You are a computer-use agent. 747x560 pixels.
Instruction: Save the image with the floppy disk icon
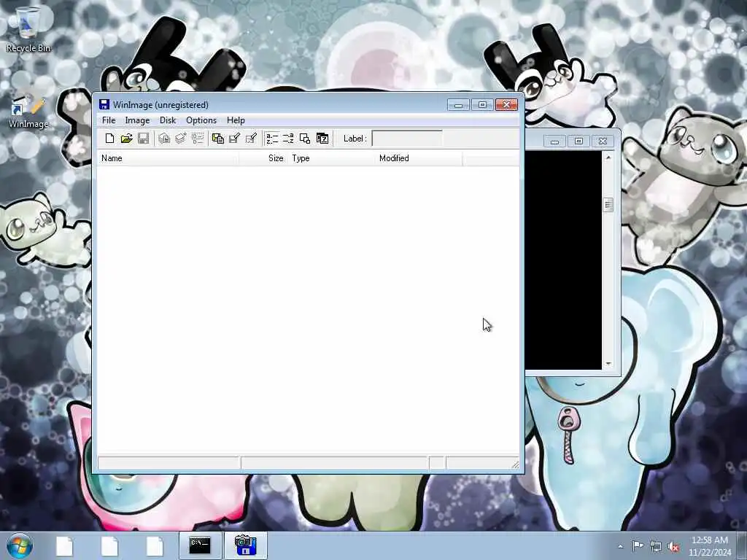143,139
